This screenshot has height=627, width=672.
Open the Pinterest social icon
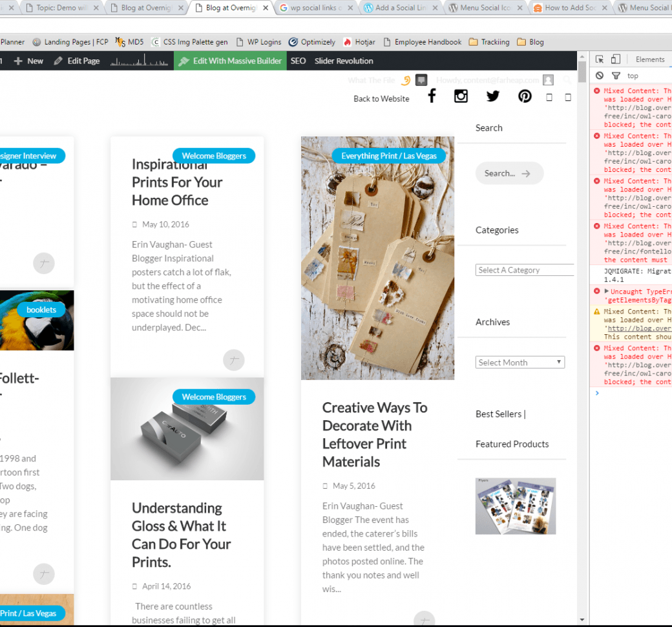(x=525, y=96)
